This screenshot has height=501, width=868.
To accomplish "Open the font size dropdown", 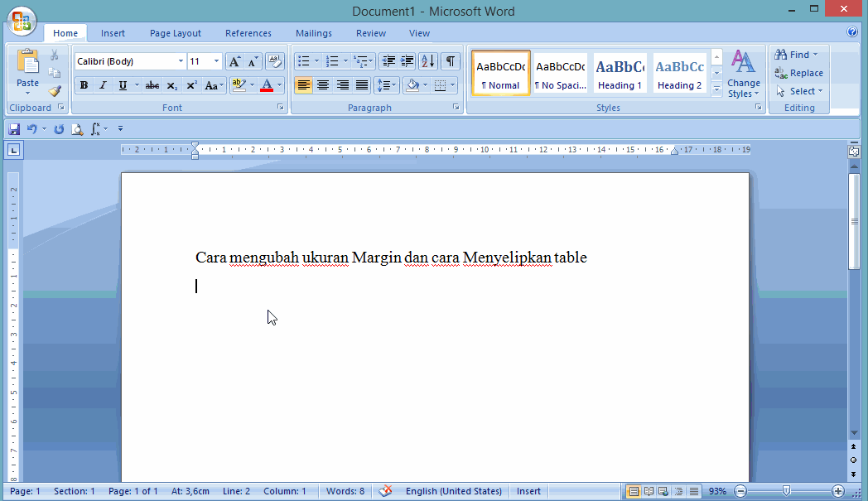I will [x=217, y=61].
